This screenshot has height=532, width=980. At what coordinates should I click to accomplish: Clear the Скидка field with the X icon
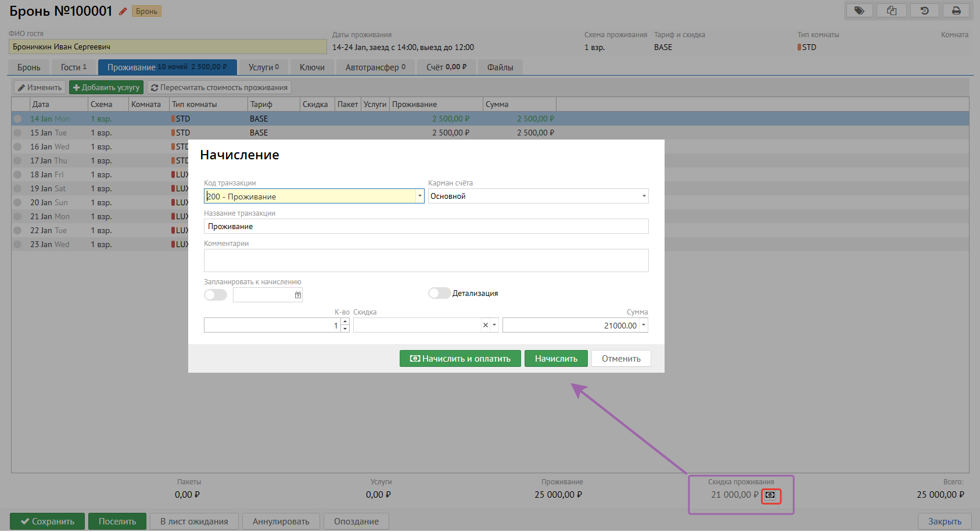coord(486,326)
